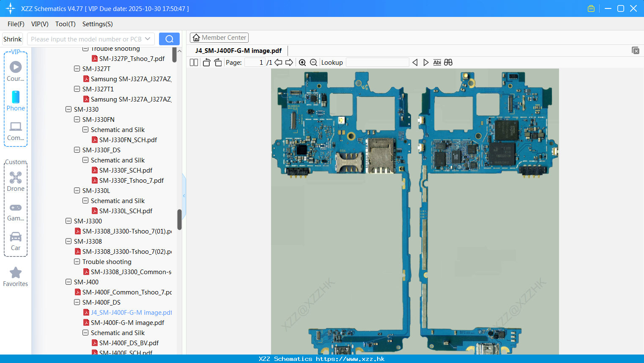Screen dimensions: 644x363
Task: Open SM-J3308_J3300_Common file
Action: click(128, 272)
